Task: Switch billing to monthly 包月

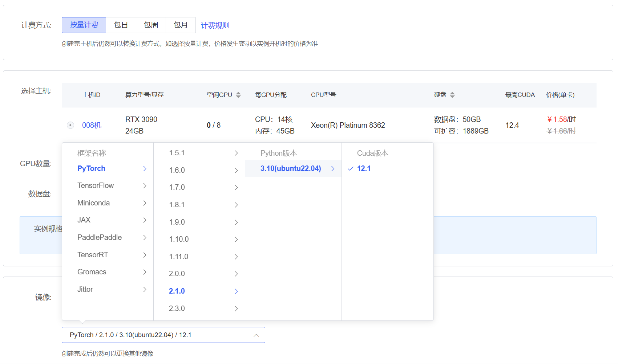Action: coord(181,25)
